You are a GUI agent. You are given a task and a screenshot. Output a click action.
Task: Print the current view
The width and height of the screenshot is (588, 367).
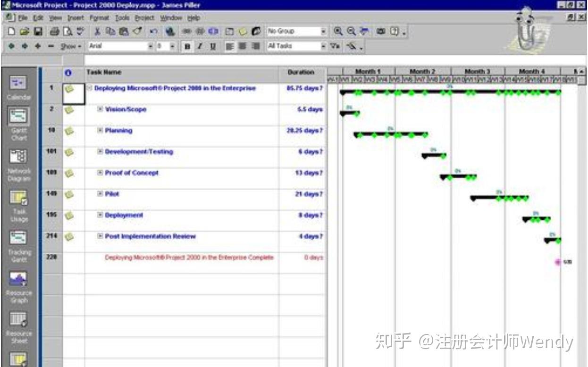point(54,31)
